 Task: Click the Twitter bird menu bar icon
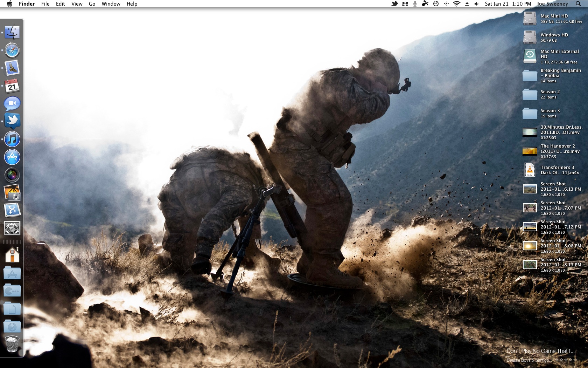(394, 4)
